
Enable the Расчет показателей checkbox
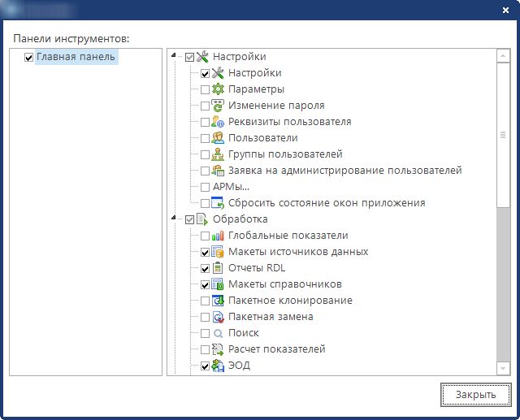coord(205,349)
